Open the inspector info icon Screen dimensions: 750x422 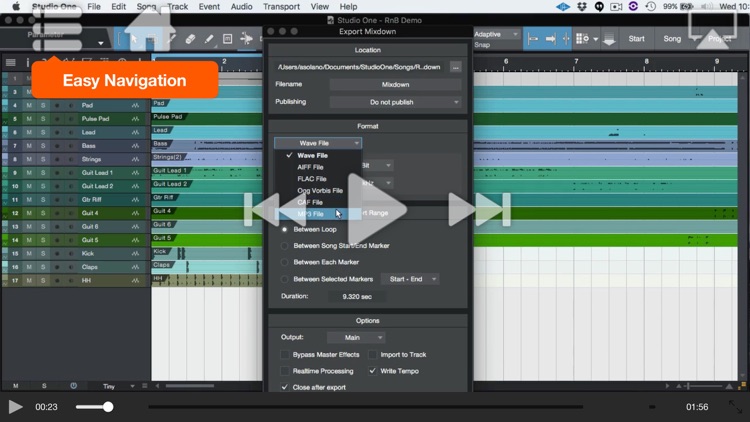(x=27, y=62)
